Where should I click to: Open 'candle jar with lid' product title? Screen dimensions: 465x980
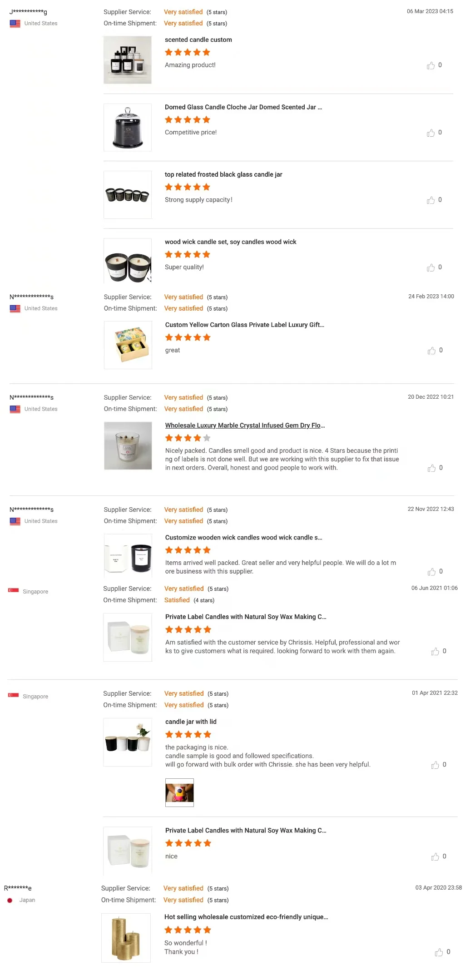(x=191, y=722)
